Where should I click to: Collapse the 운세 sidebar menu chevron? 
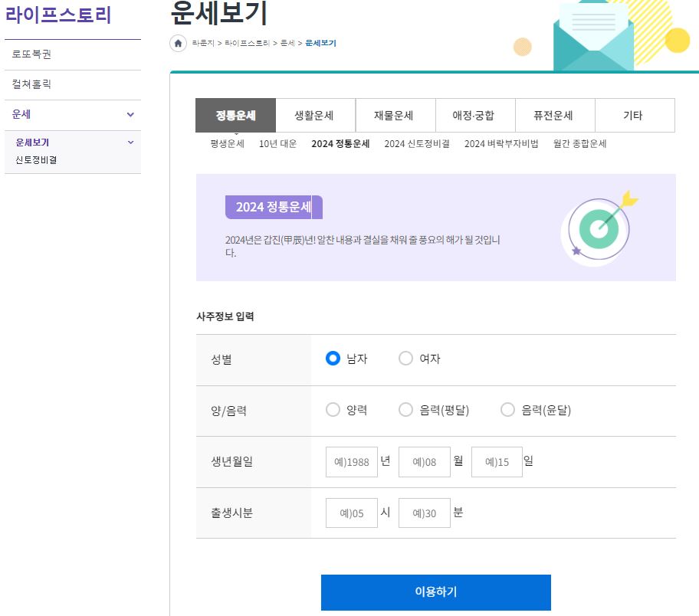(x=130, y=113)
